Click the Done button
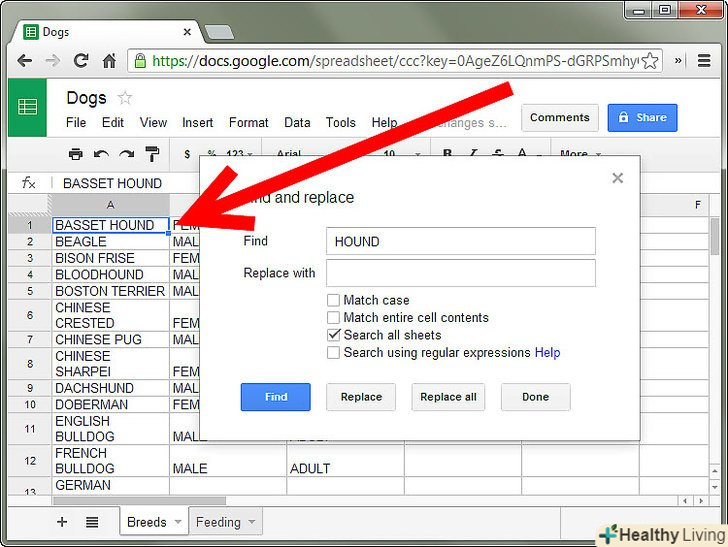Viewport: 728px width, 547px height. click(536, 397)
